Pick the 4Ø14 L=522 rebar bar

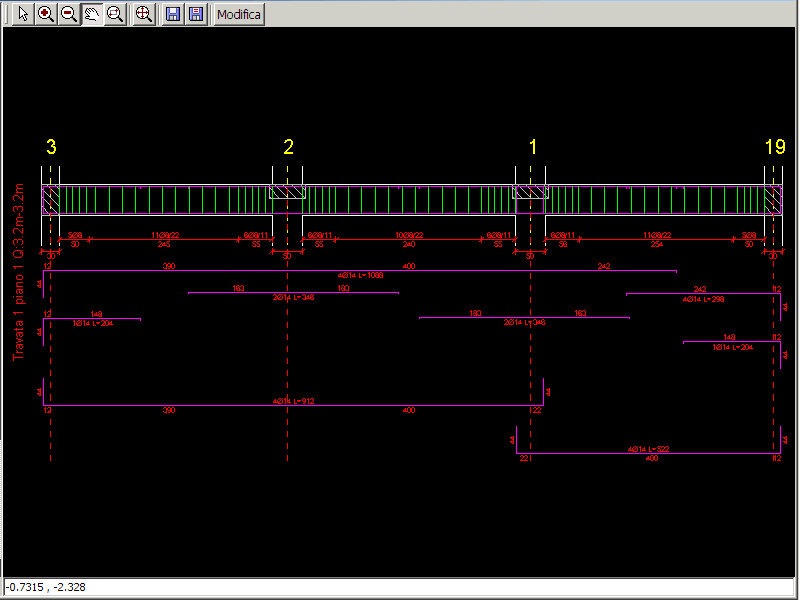point(648,454)
